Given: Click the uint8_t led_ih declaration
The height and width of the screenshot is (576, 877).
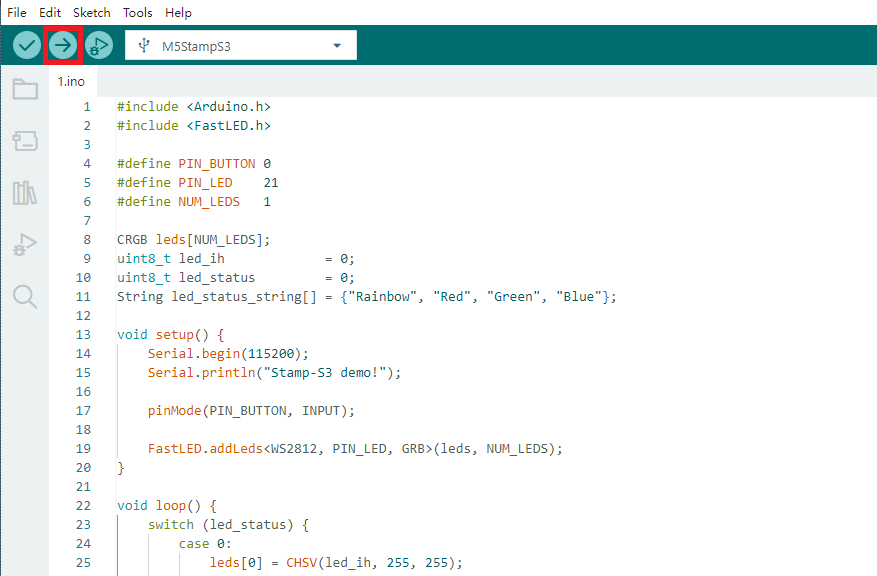Looking at the screenshot, I should [x=235, y=258].
